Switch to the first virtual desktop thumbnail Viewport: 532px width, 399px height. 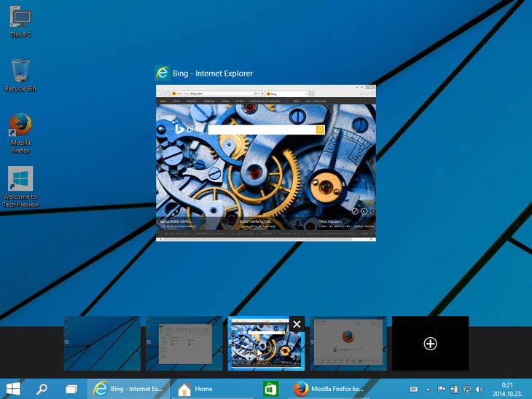coord(101,344)
